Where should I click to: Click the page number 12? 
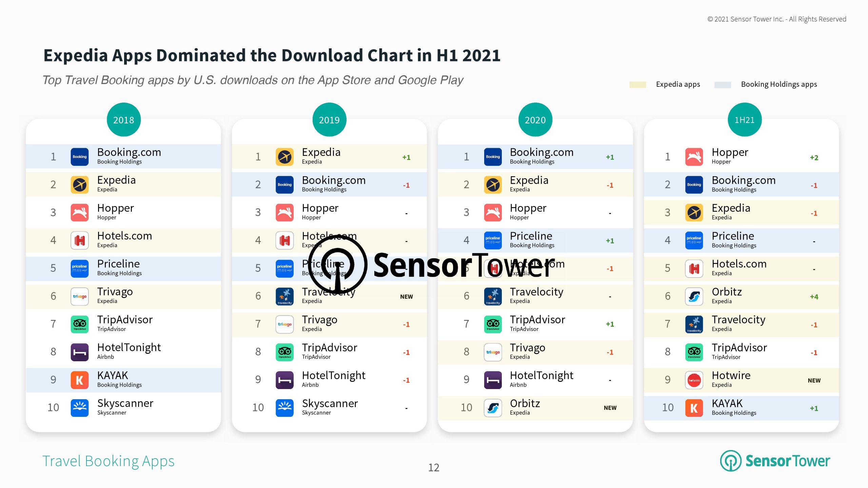coord(434,467)
